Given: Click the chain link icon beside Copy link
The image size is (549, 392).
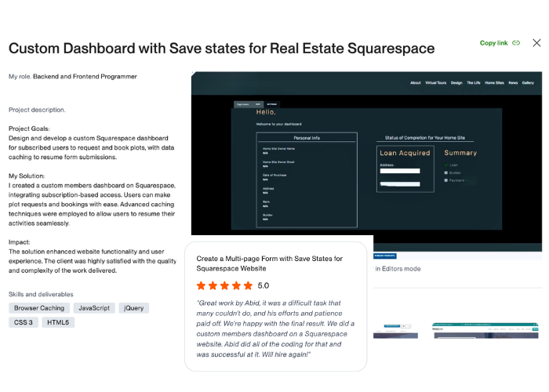Looking at the screenshot, I should click(516, 43).
